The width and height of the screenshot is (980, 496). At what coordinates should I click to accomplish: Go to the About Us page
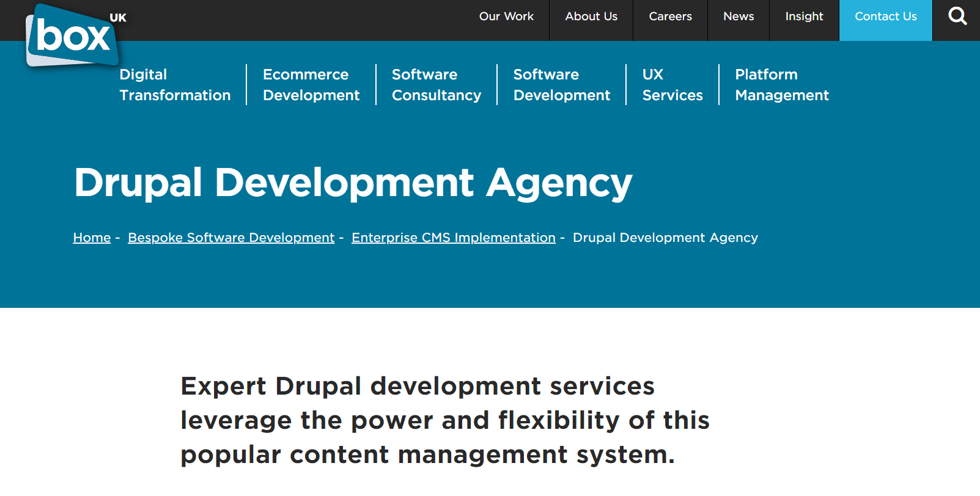click(591, 16)
